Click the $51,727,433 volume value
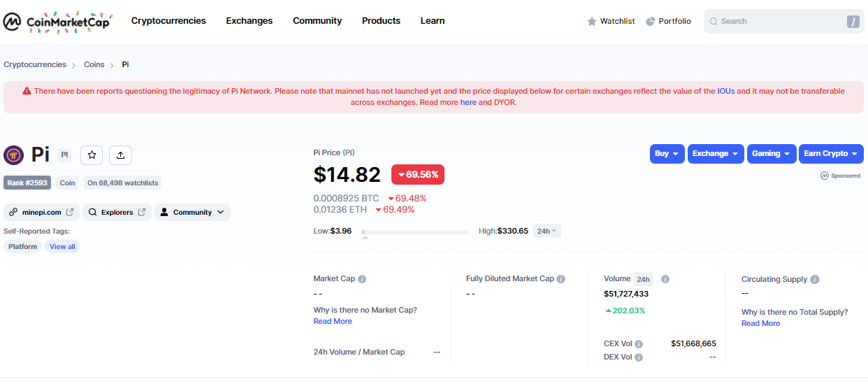This screenshot has width=868, height=384. click(x=626, y=294)
